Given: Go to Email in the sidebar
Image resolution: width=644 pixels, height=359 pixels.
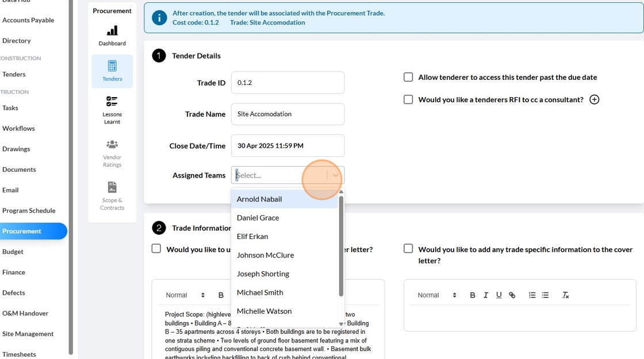Looking at the screenshot, I should click(x=10, y=190).
